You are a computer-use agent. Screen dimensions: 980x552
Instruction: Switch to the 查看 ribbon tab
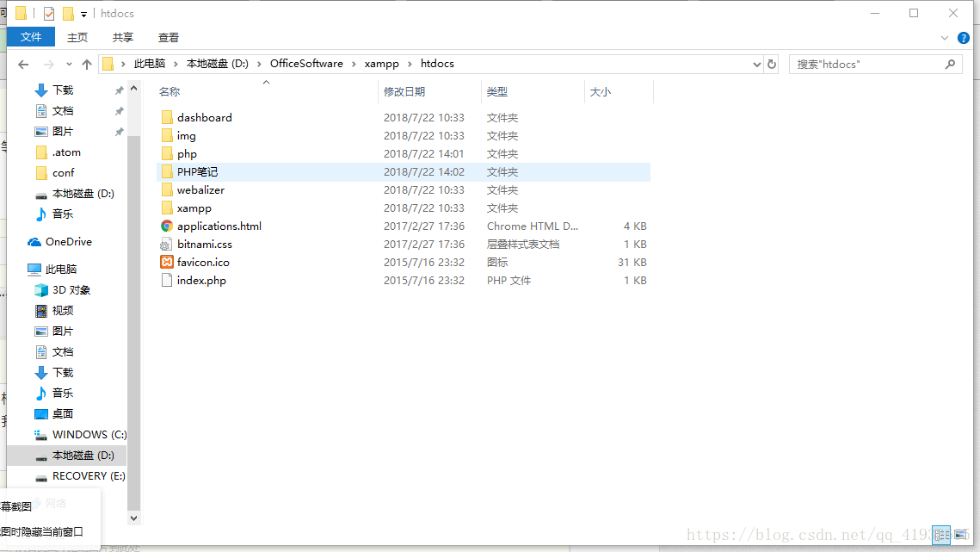168,38
